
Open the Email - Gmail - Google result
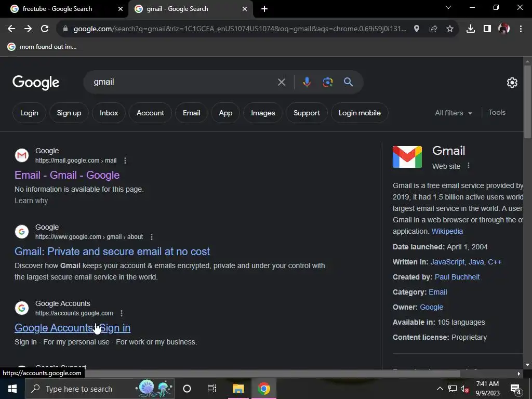click(x=67, y=175)
